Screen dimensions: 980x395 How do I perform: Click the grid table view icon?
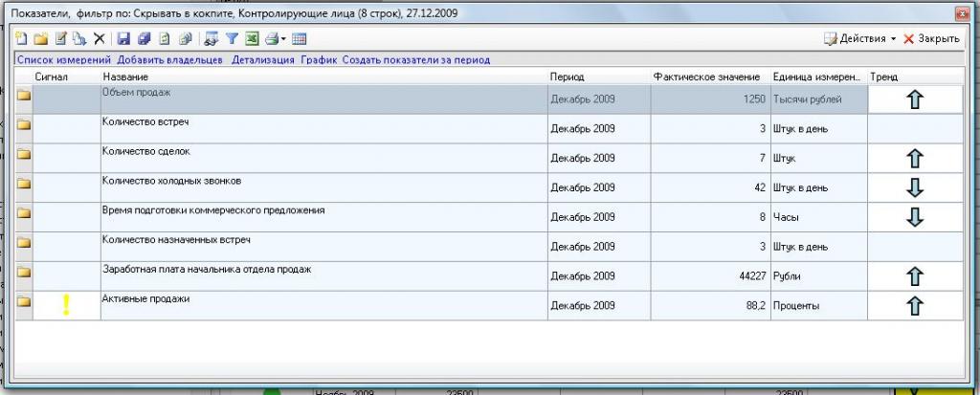299,39
